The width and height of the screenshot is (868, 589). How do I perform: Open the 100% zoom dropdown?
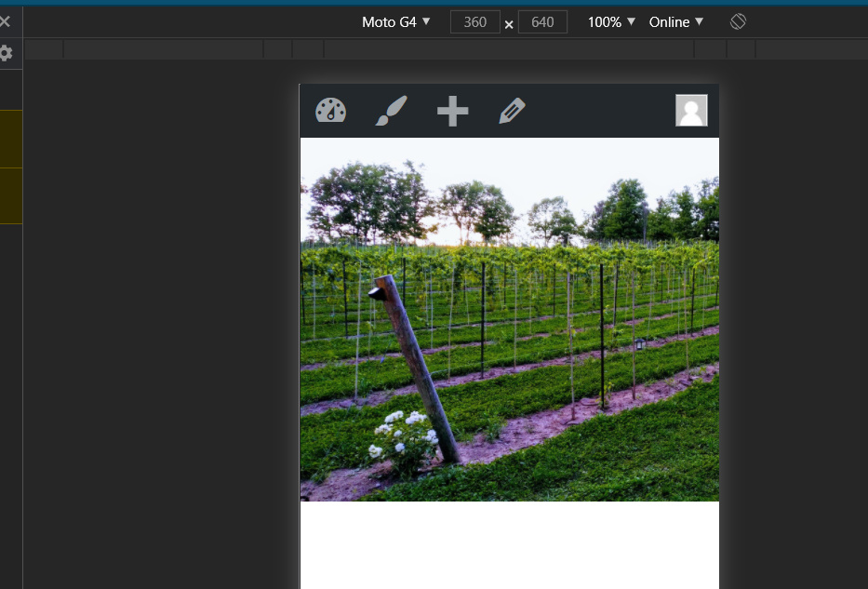(x=611, y=22)
